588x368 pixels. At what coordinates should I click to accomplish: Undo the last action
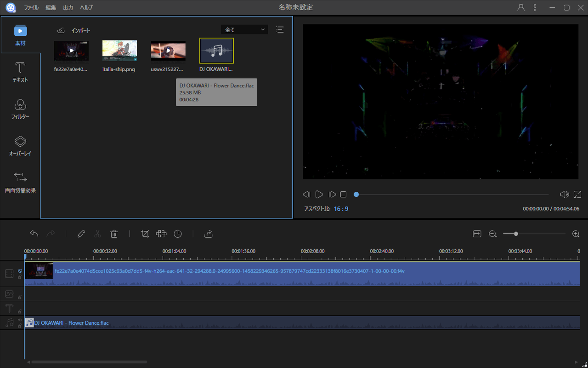[34, 234]
